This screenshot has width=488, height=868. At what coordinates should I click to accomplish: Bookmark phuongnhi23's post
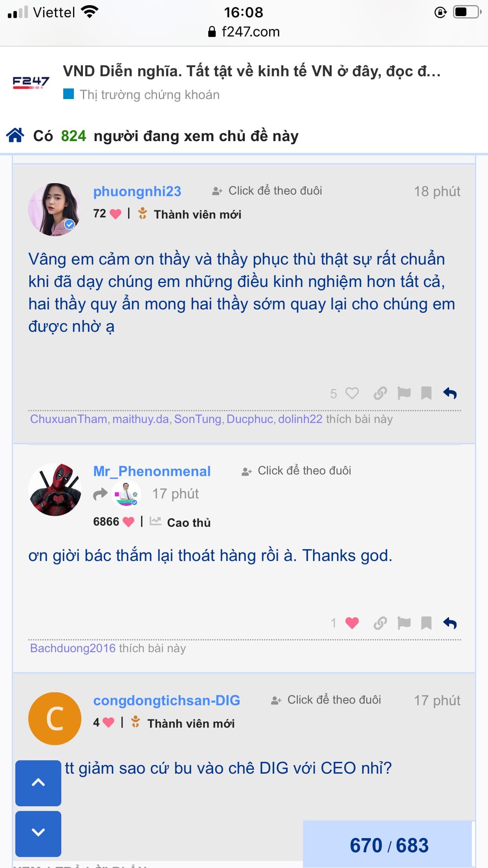point(426,393)
